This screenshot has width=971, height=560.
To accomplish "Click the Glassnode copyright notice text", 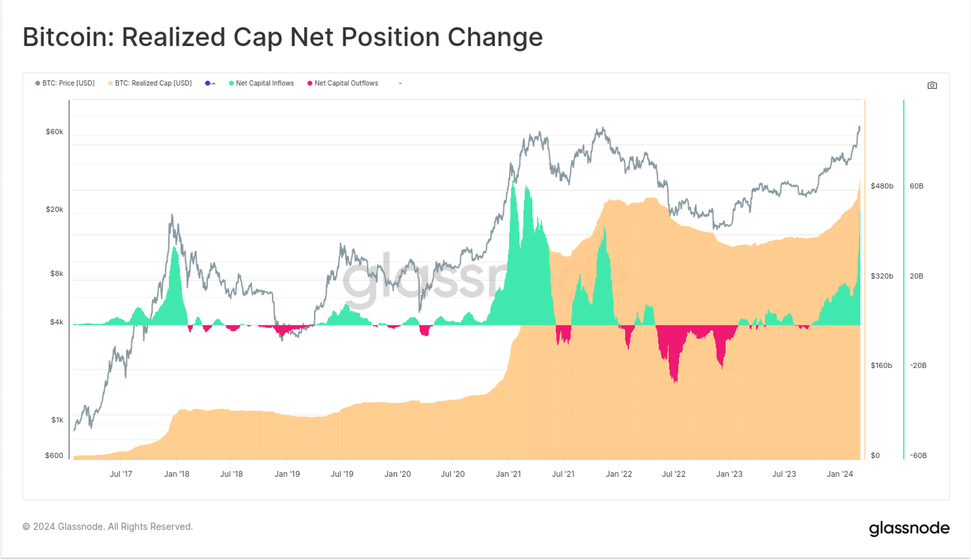I will click(x=108, y=527).
